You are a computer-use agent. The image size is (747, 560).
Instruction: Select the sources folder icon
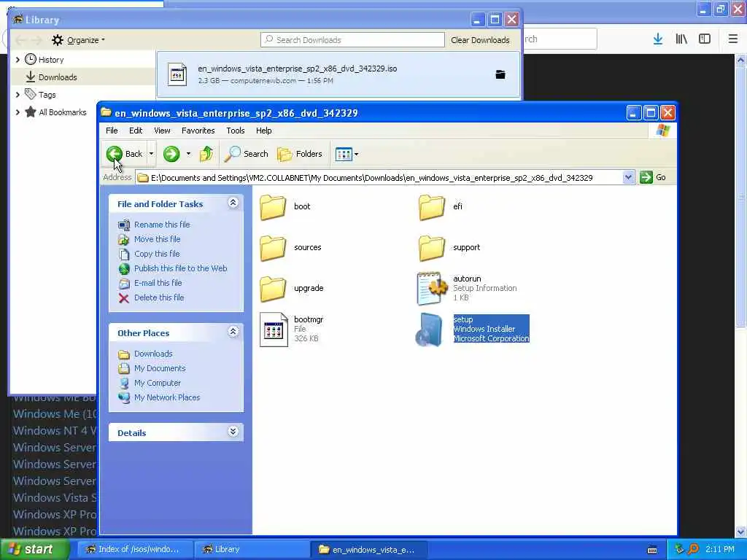pyautogui.click(x=273, y=248)
